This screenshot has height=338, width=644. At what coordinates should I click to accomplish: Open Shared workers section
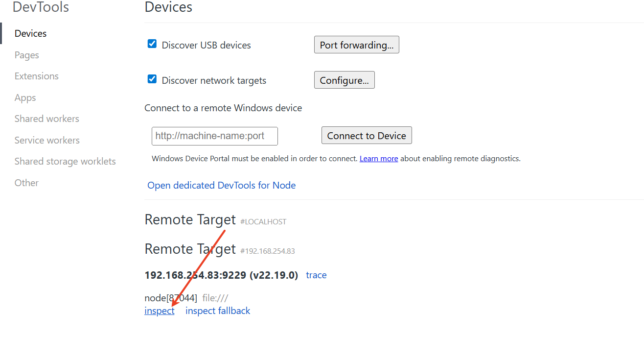coord(46,119)
